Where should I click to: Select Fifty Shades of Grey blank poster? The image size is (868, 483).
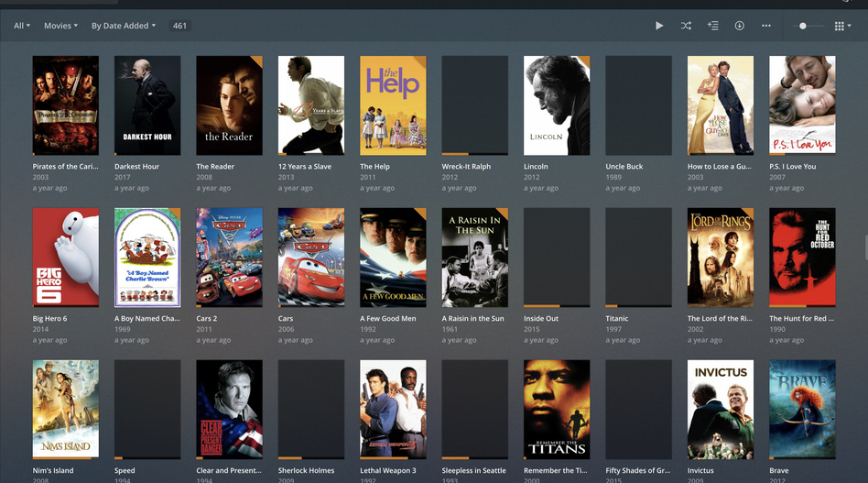(x=639, y=410)
